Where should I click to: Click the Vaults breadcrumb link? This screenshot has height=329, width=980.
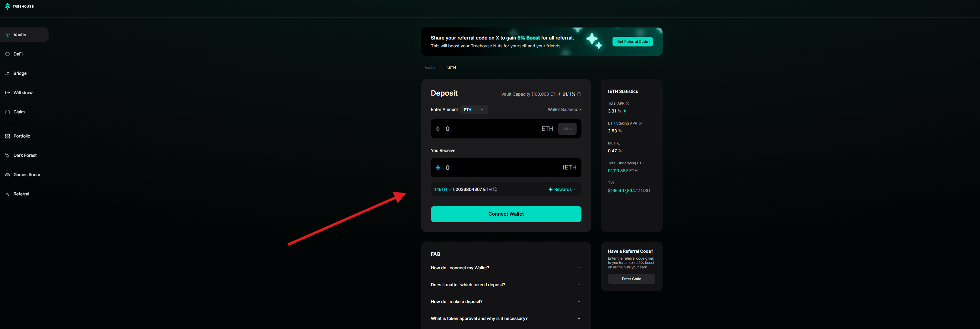pyautogui.click(x=430, y=68)
